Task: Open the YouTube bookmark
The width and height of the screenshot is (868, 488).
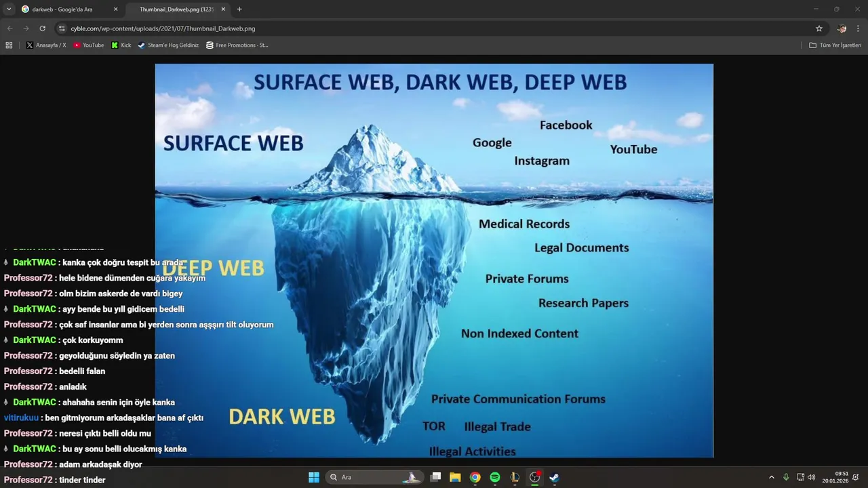Action: pyautogui.click(x=89, y=45)
